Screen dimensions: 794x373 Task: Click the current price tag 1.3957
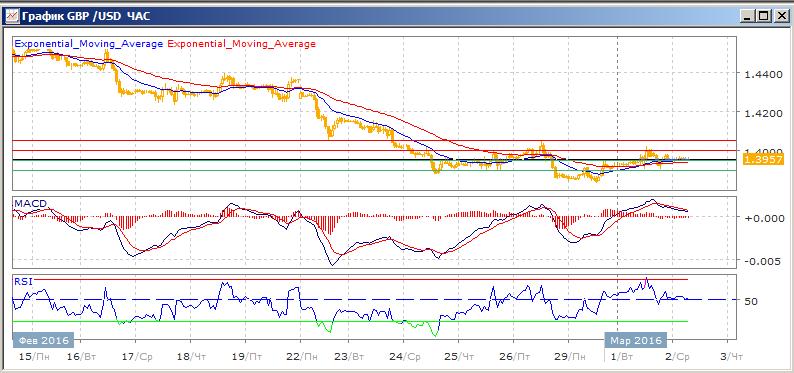coord(763,160)
